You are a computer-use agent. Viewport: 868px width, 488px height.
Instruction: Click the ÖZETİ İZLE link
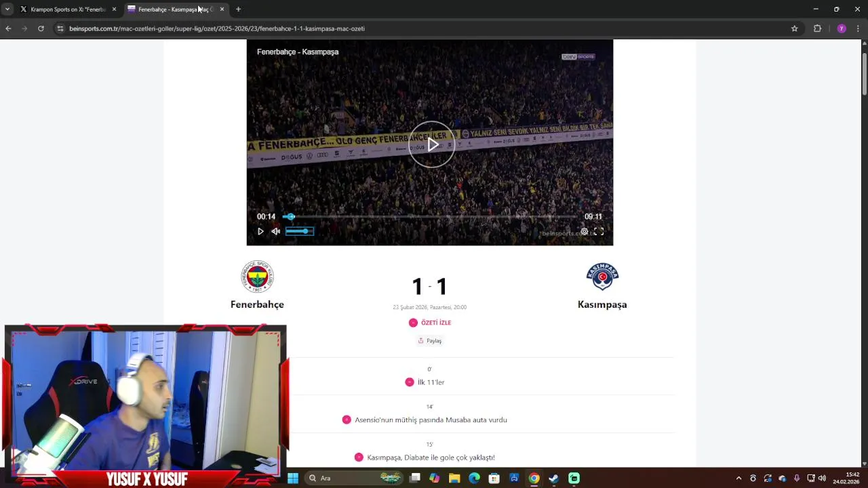click(x=436, y=323)
